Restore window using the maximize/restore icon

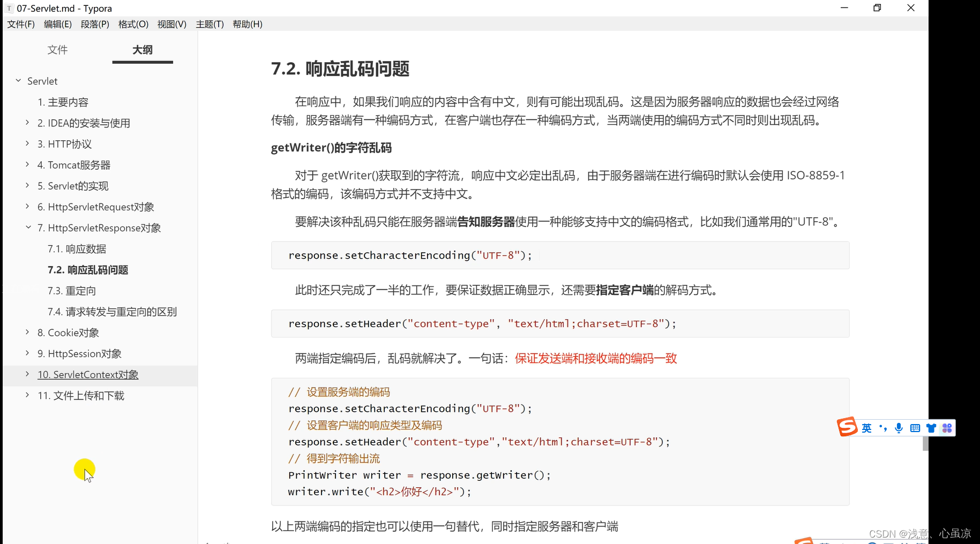tap(877, 7)
